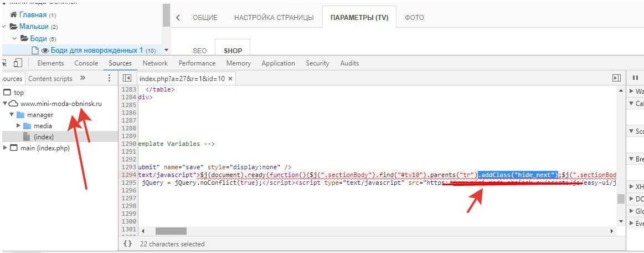644x253 pixels.
Task: Open the three-dot menu in Sources navigator
Action: (109, 78)
